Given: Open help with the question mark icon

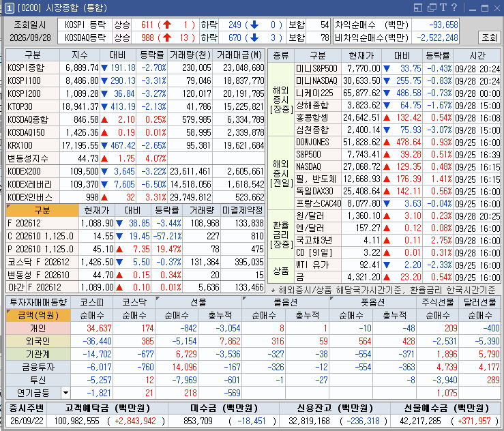Looking at the screenshot, I should click(x=454, y=8).
